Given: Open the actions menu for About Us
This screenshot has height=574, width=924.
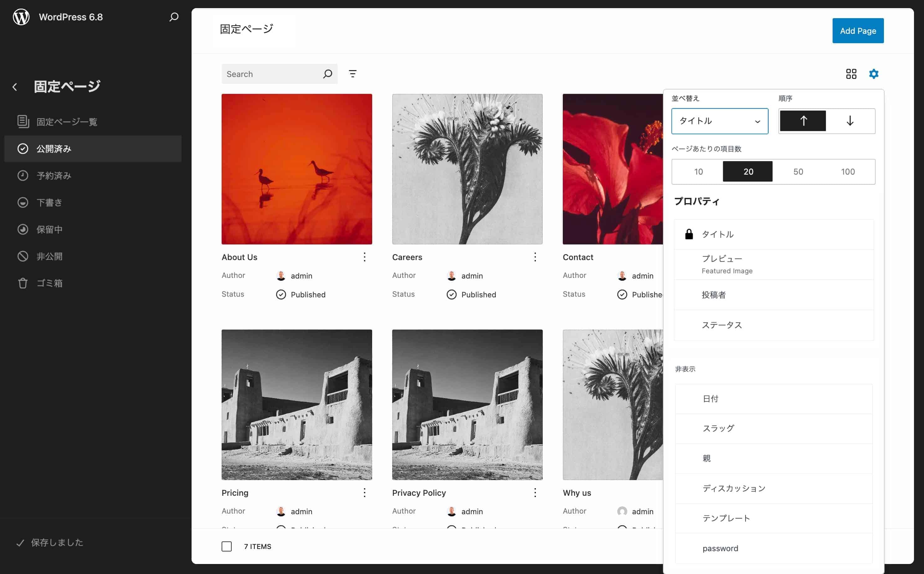Looking at the screenshot, I should click(364, 257).
